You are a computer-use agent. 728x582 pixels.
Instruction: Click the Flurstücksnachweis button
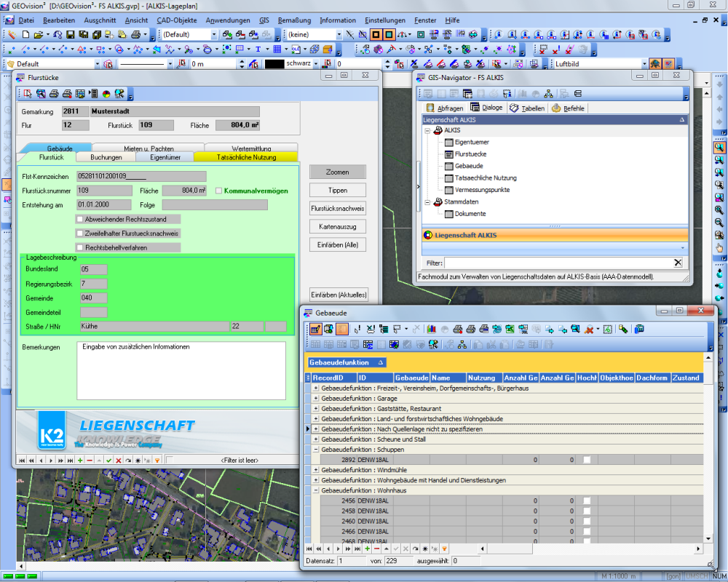tap(338, 208)
